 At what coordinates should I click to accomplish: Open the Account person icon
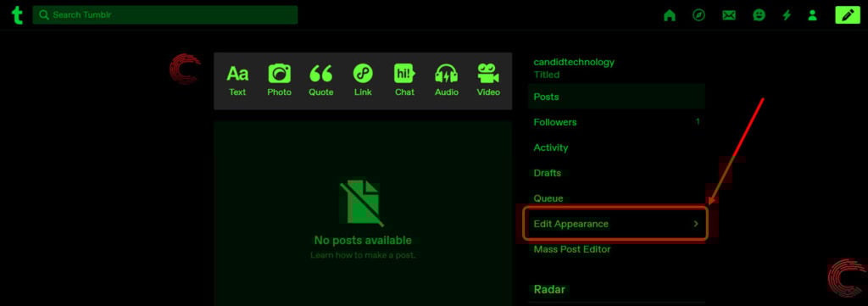pos(812,15)
